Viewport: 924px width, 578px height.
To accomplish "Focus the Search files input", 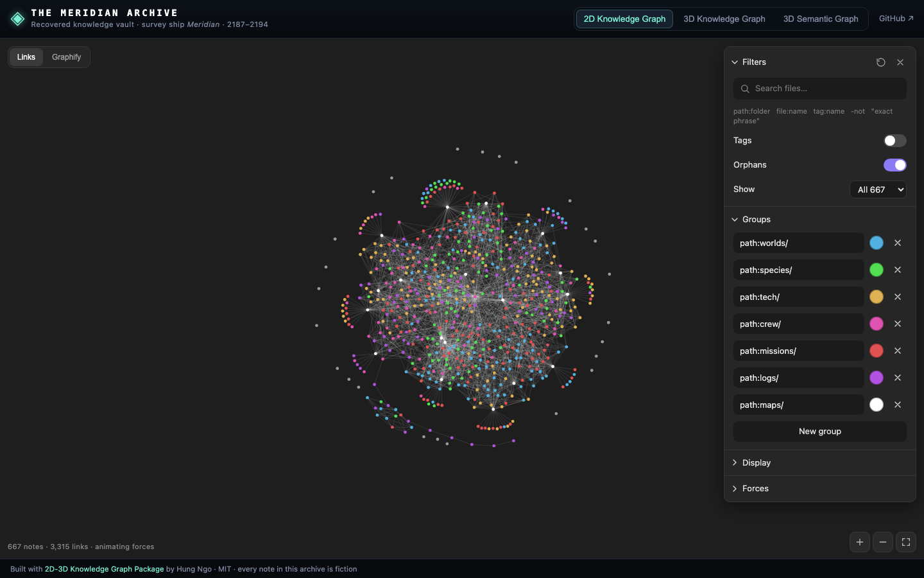I will pos(820,89).
